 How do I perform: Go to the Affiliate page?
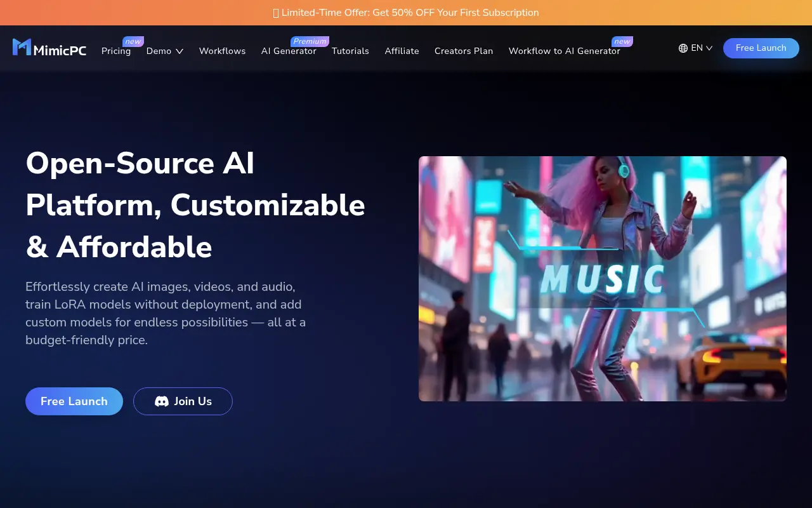(x=402, y=51)
